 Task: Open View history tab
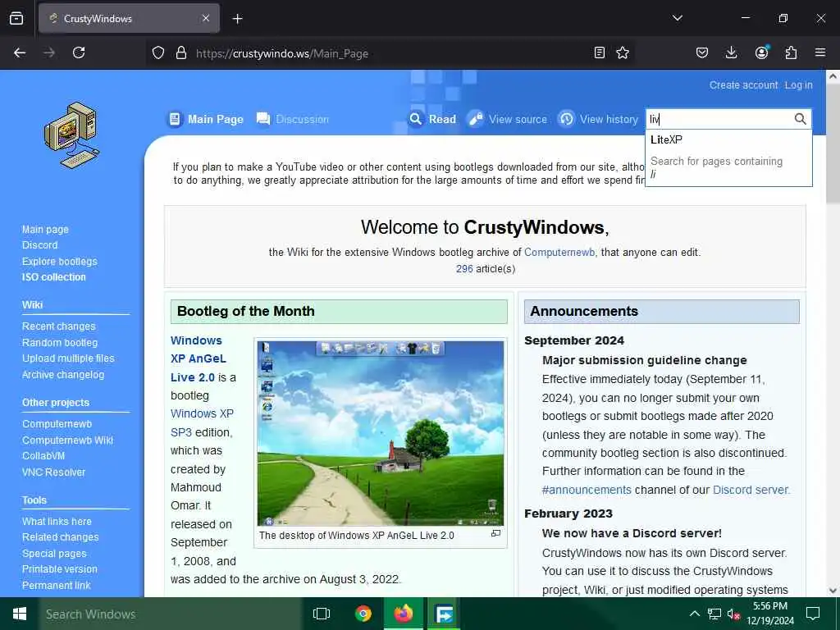click(x=598, y=119)
